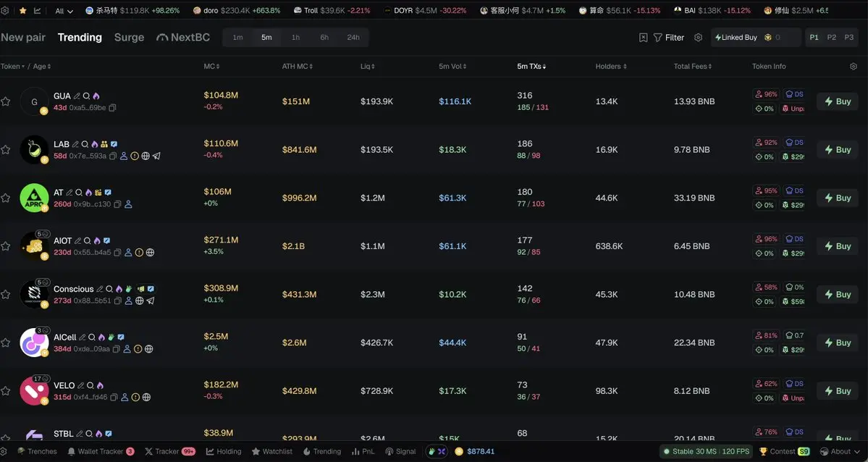The width and height of the screenshot is (868, 462).
Task: Select the 1m timeframe
Action: [237, 37]
